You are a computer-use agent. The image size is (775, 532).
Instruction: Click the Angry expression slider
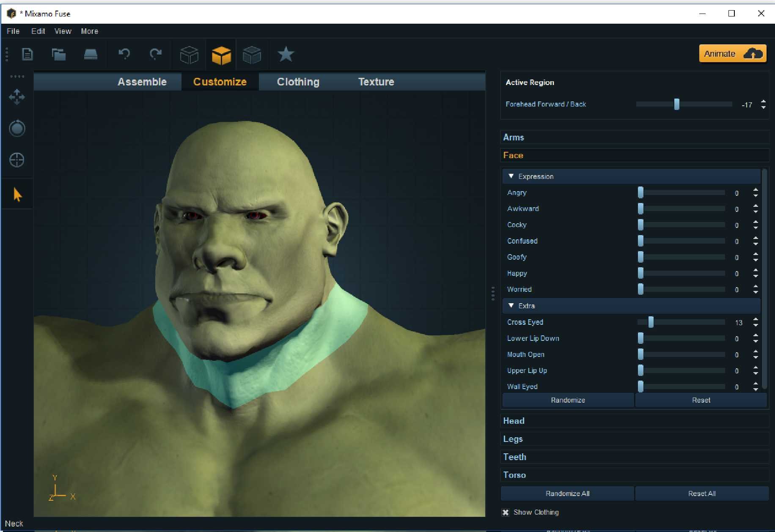point(682,193)
